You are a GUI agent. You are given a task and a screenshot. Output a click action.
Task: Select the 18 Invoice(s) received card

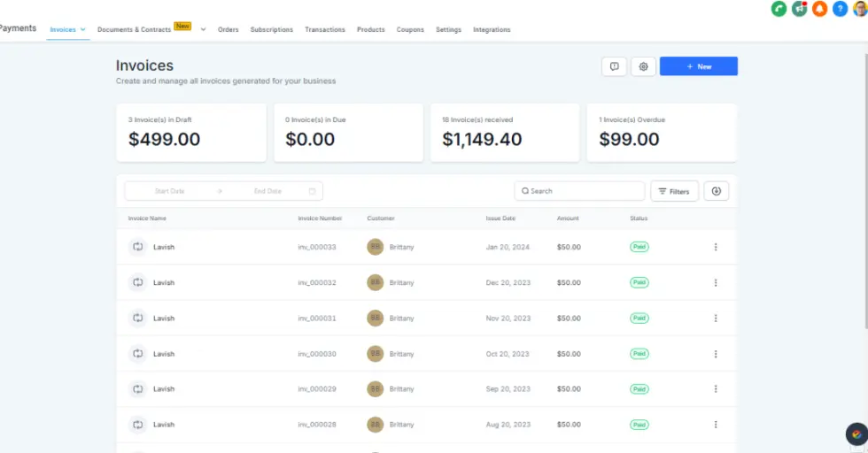(505, 133)
